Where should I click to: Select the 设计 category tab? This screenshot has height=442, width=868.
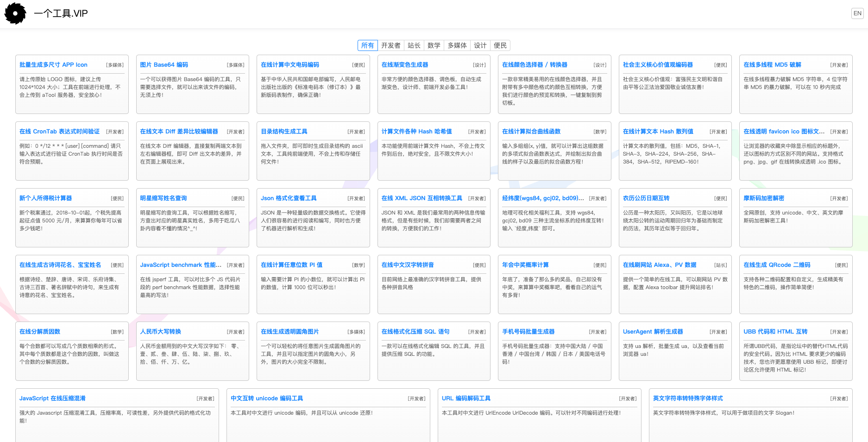480,45
